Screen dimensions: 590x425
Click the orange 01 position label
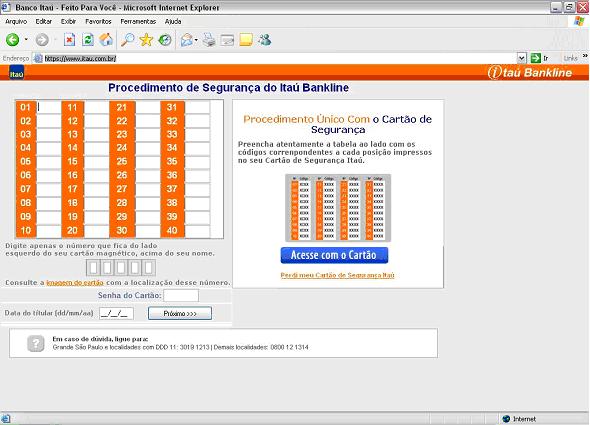[26, 107]
